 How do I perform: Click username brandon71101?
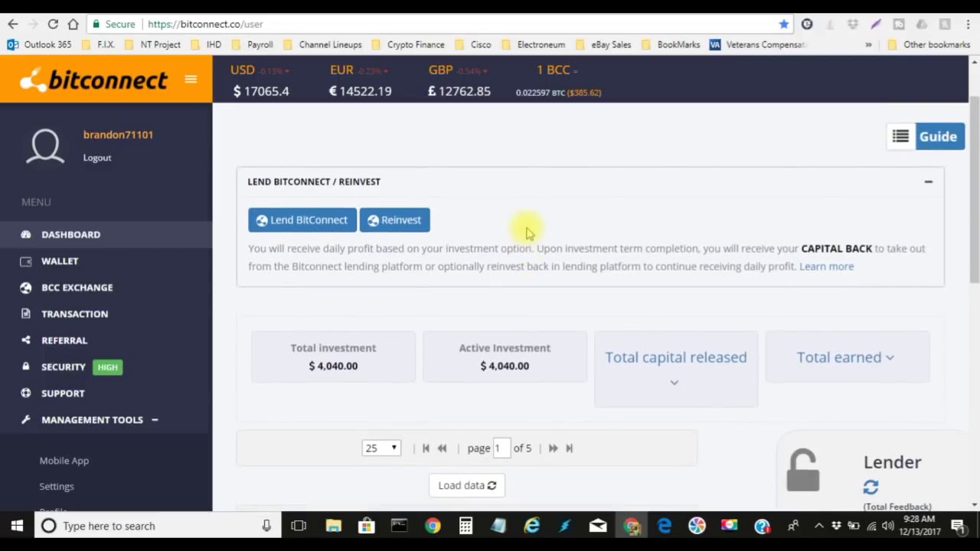pos(118,135)
